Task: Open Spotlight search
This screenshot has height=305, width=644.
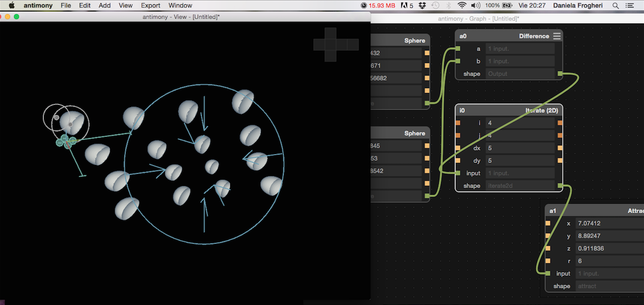Action: [616, 5]
